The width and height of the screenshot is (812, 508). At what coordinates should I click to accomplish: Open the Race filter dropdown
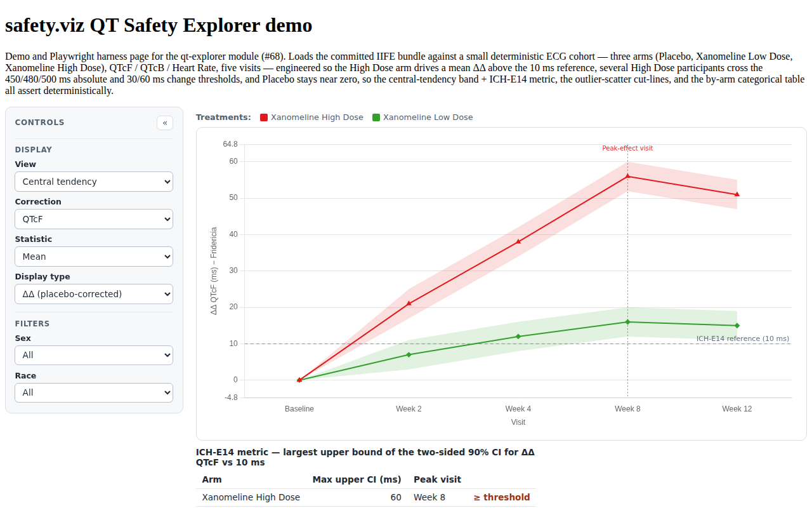[x=94, y=392]
